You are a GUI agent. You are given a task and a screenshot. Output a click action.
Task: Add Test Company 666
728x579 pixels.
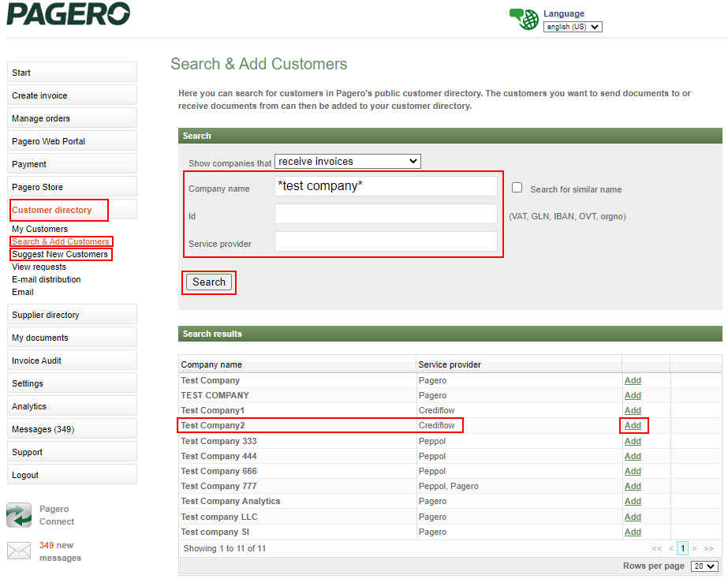[x=633, y=471]
